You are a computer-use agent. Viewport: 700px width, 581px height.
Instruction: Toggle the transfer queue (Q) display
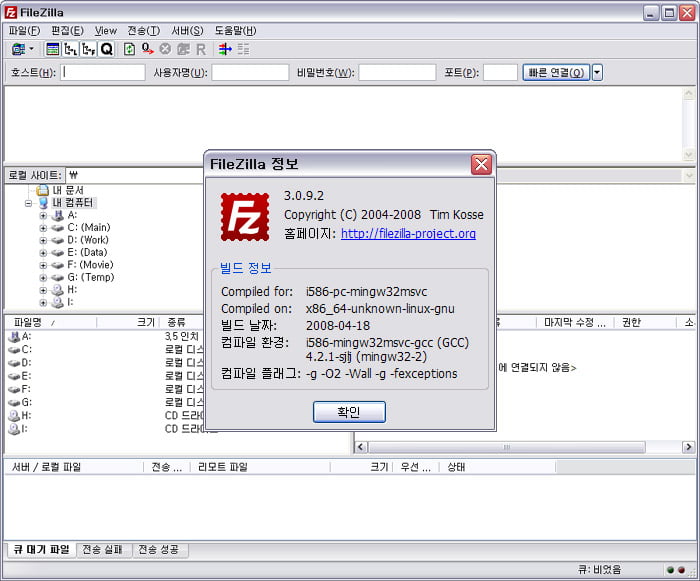[106, 49]
